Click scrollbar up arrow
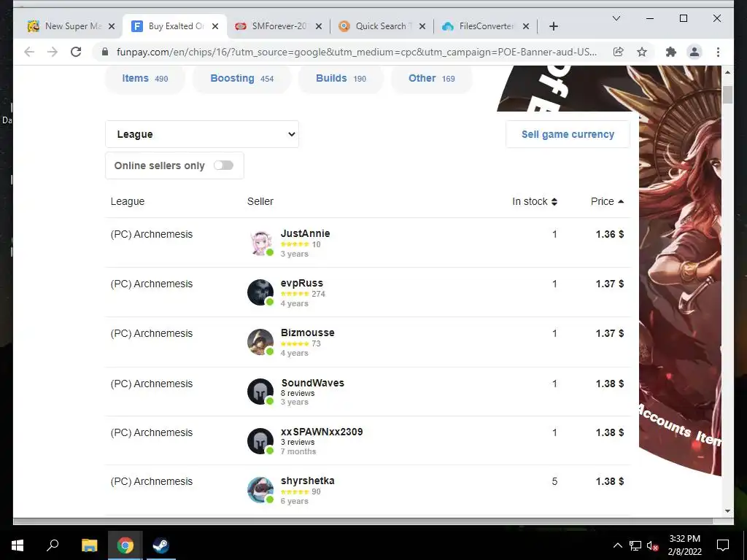 click(x=727, y=72)
